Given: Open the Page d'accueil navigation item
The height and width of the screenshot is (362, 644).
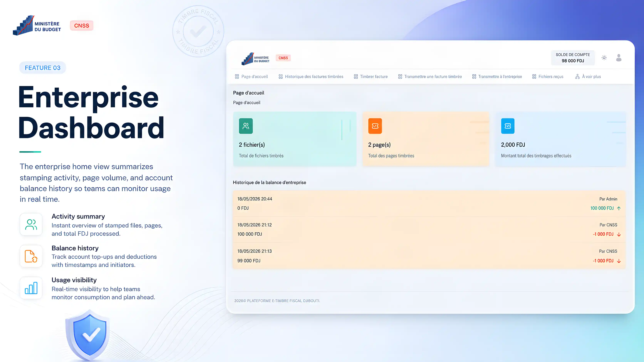Looking at the screenshot, I should pos(251,76).
